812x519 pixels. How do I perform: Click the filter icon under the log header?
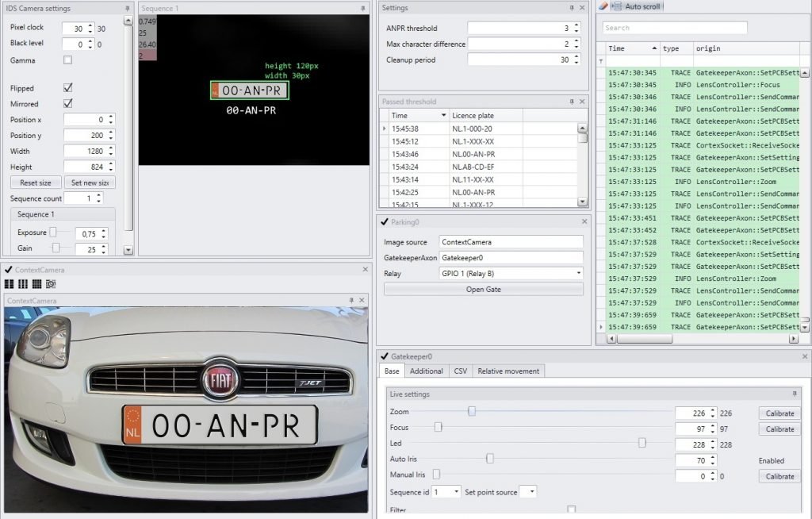point(601,61)
